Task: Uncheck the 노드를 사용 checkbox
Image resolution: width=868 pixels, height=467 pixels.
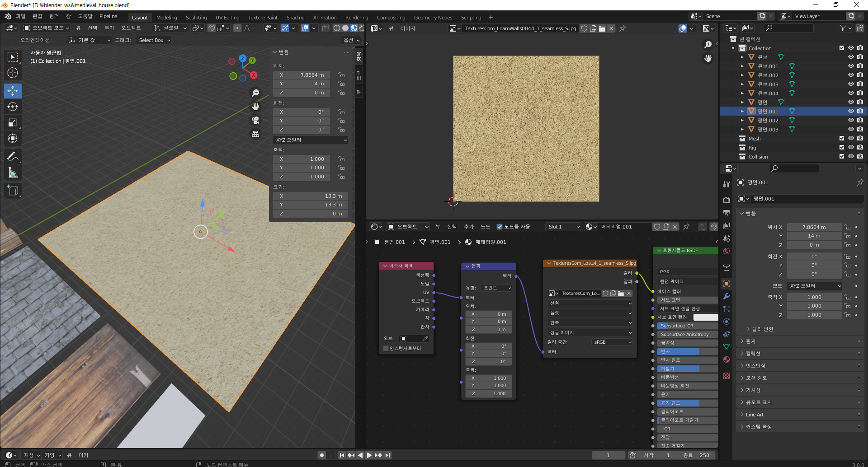Action: pos(500,227)
